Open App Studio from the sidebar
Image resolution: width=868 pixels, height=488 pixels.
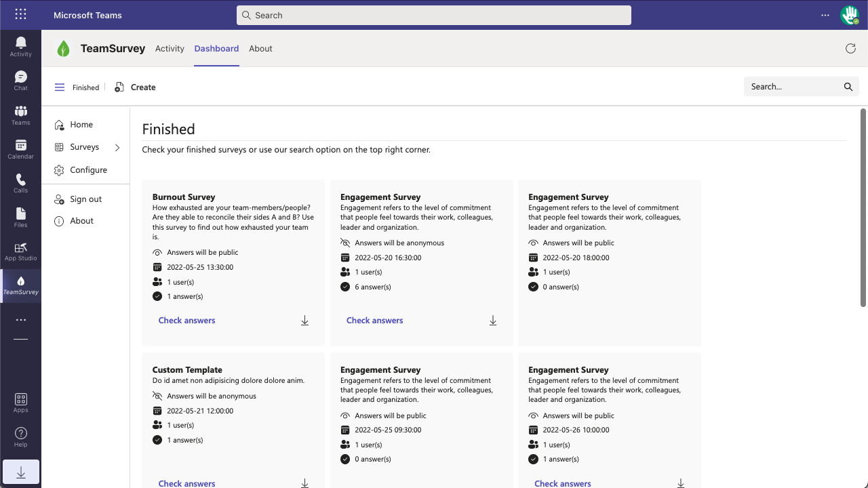[x=20, y=251]
